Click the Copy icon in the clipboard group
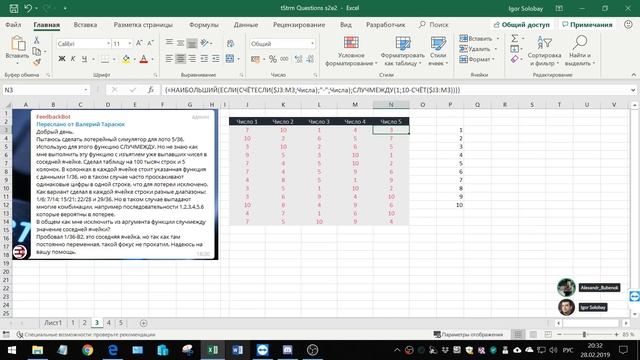The image size is (640, 360). click(x=37, y=51)
